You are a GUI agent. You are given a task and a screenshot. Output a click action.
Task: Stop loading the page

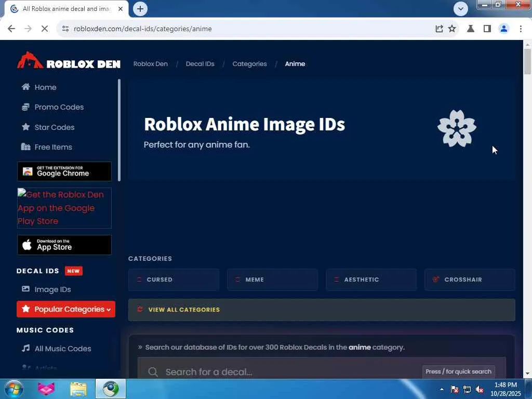tap(45, 29)
